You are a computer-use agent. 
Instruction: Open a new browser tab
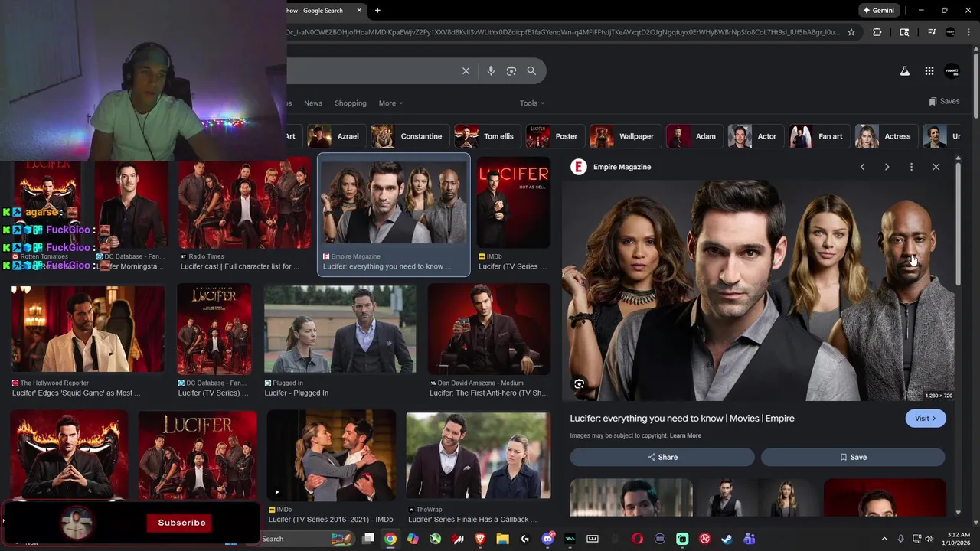tap(377, 11)
